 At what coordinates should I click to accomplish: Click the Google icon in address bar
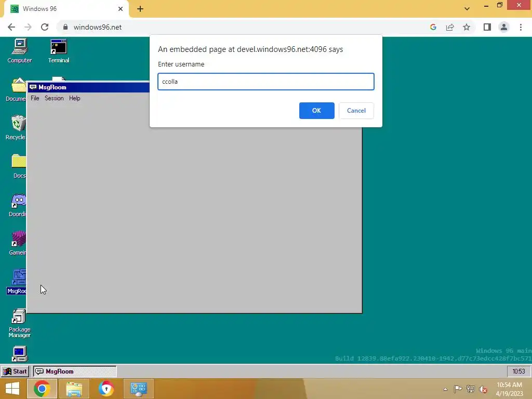pyautogui.click(x=433, y=27)
